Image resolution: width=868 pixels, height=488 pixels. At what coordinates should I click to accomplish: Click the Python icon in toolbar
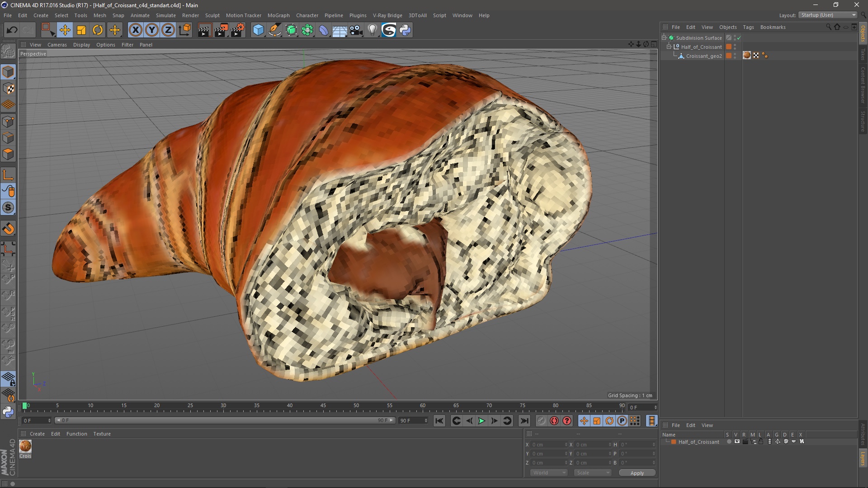[405, 30]
